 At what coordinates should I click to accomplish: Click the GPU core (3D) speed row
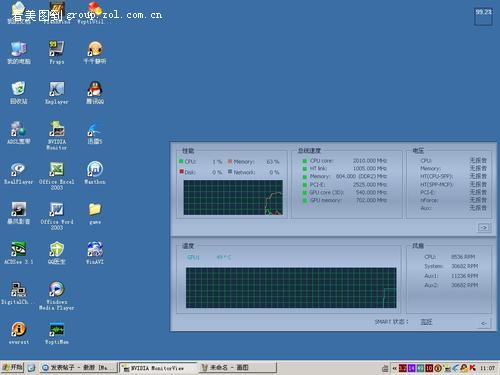point(344,192)
